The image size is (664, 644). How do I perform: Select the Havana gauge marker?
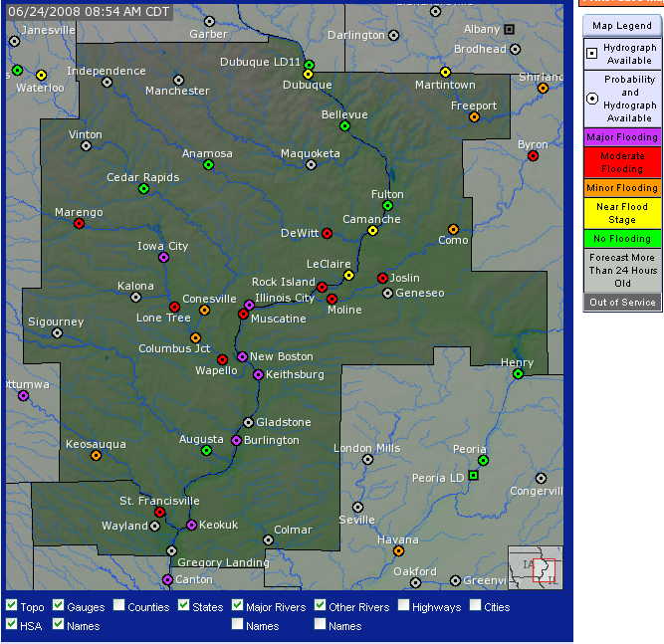click(x=398, y=550)
